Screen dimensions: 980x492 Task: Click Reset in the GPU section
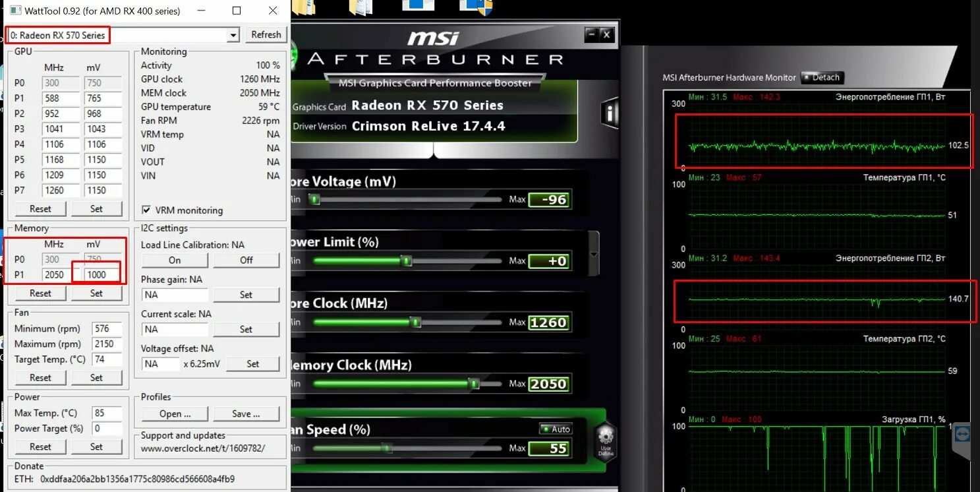click(40, 208)
